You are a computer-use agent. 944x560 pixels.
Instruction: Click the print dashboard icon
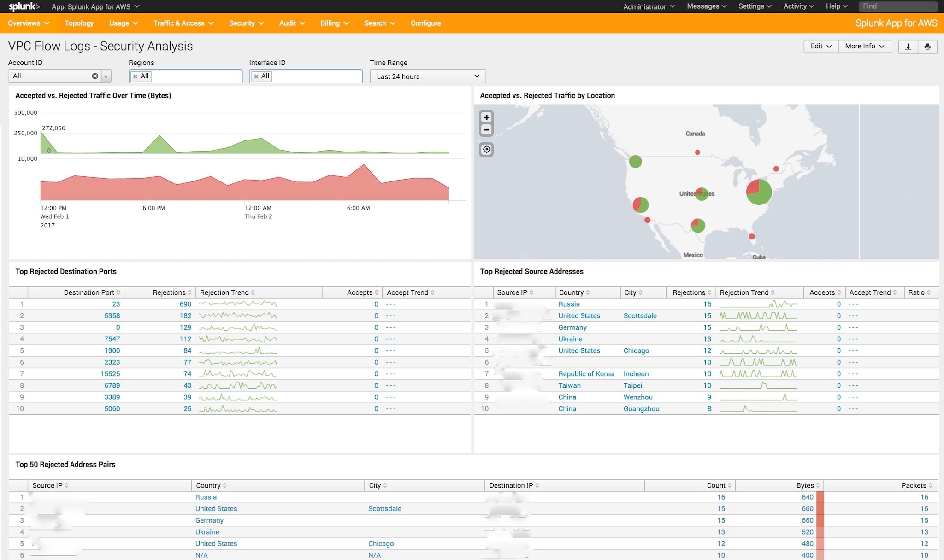pos(927,47)
